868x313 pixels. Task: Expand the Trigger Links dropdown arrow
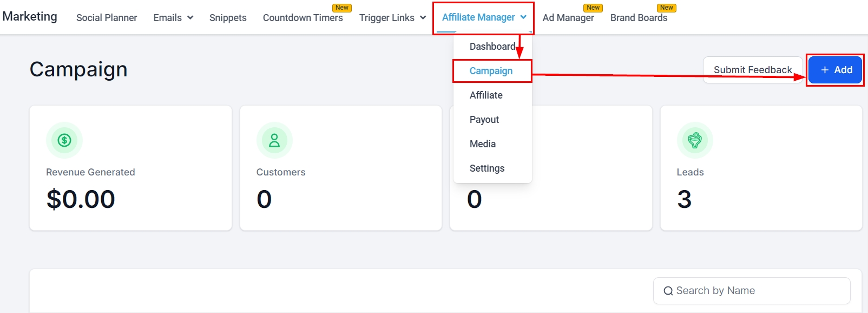coord(423,18)
